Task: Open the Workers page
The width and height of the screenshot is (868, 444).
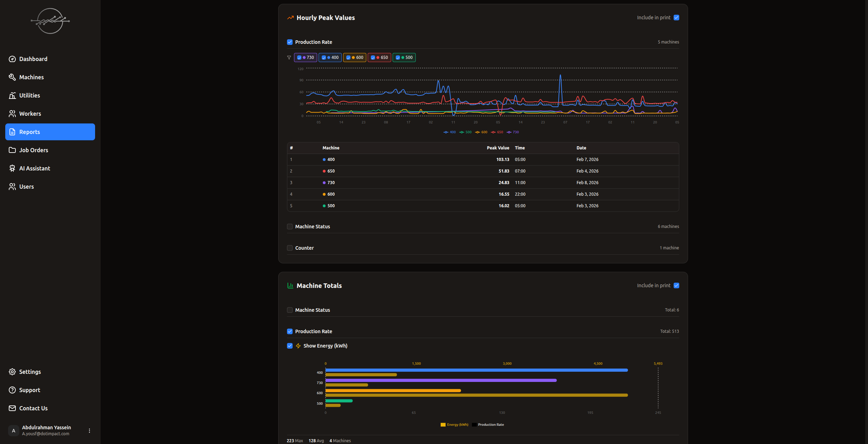Action: click(30, 114)
